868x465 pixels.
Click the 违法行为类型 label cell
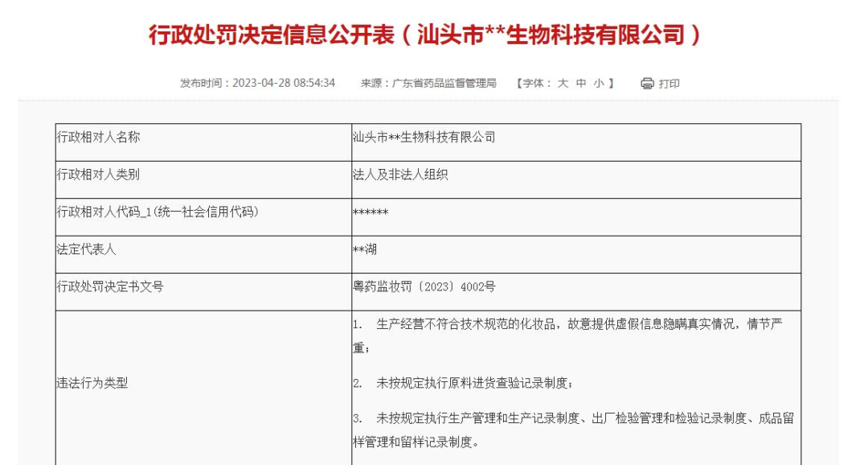92,383
